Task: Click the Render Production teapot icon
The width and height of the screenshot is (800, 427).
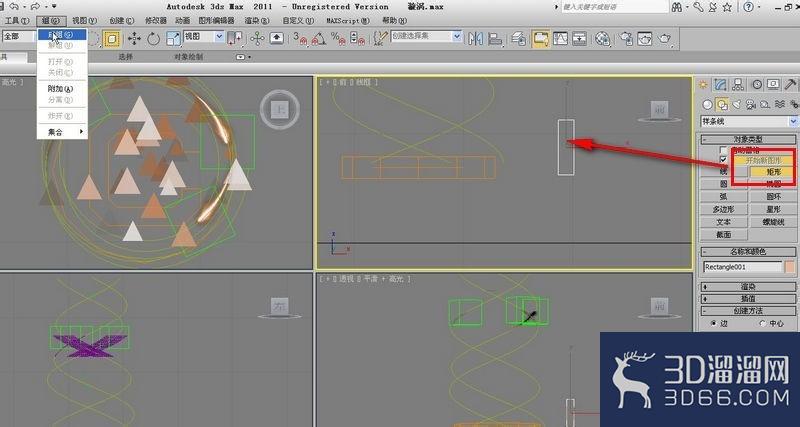Action: pyautogui.click(x=665, y=38)
